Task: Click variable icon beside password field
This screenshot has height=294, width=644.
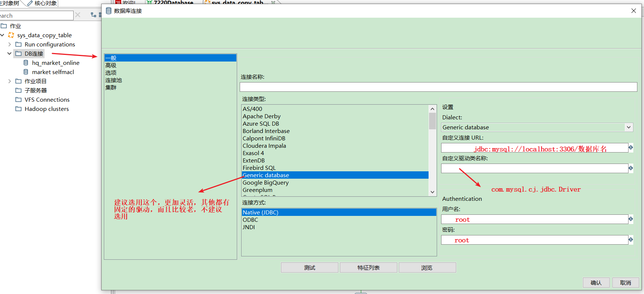Action: [x=631, y=239]
